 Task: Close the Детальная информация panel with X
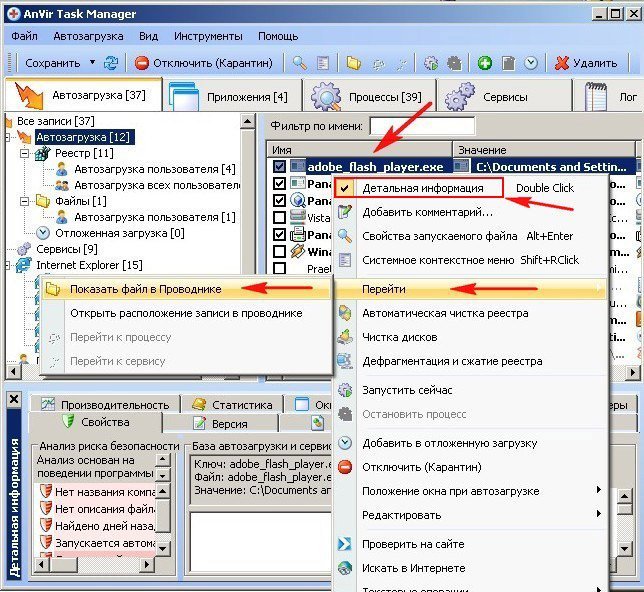pyautogui.click(x=14, y=399)
